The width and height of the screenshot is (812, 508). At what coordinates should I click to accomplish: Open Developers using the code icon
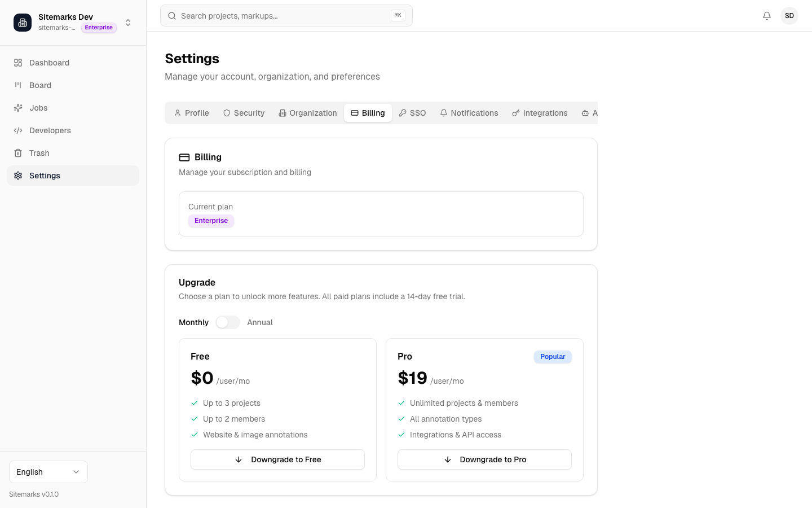tap(18, 130)
